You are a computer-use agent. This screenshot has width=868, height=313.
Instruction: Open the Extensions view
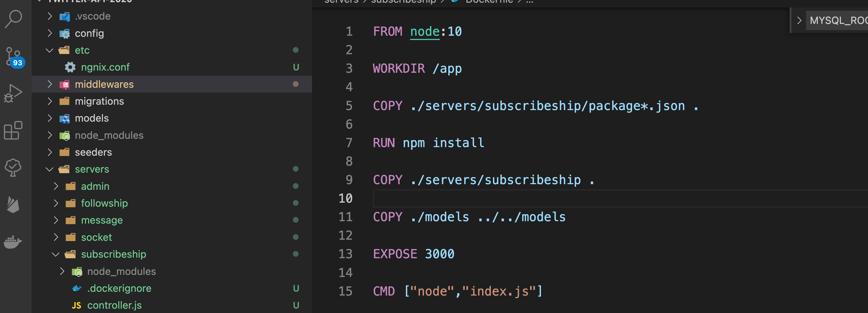coord(13,130)
